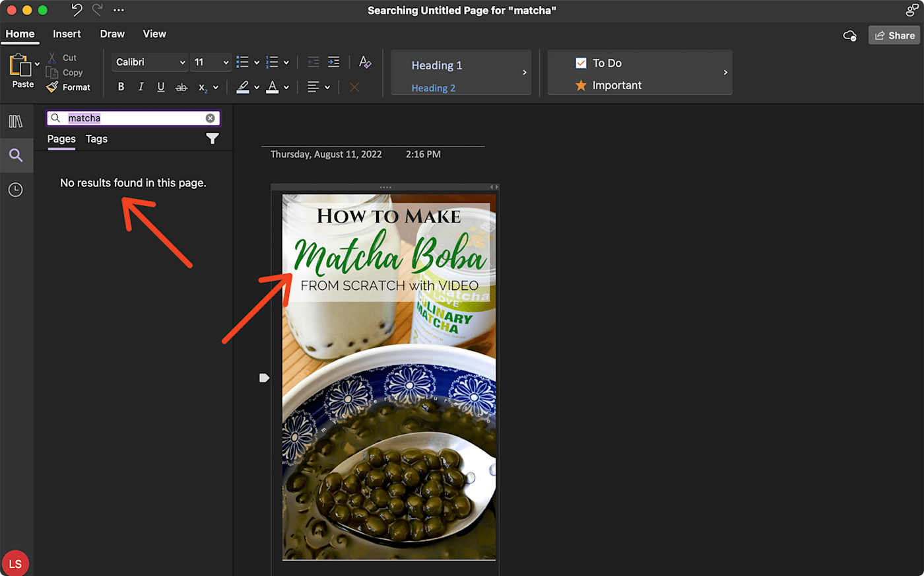Image resolution: width=924 pixels, height=576 pixels.
Task: Toggle bold formatting
Action: pyautogui.click(x=121, y=87)
